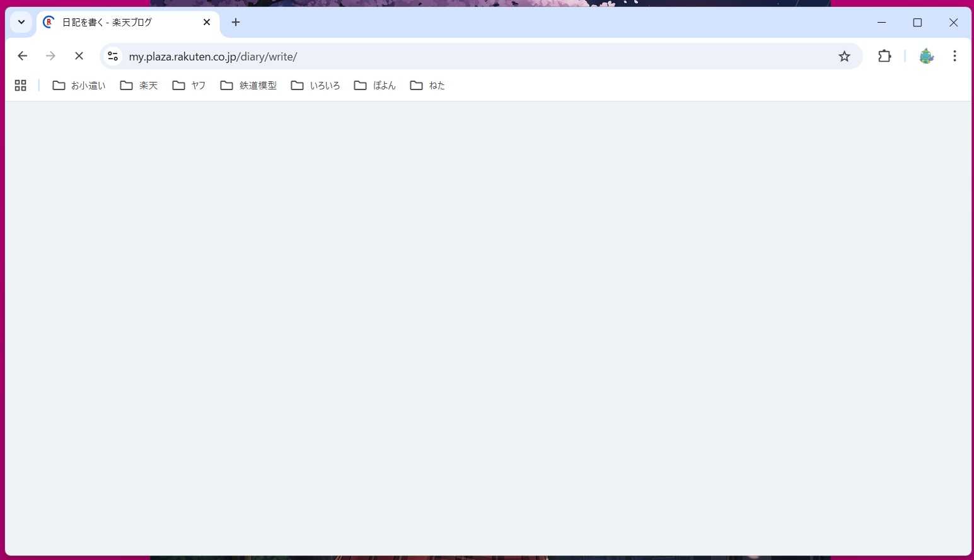Open the ヤフ bookmark folder
974x560 pixels.
(x=189, y=85)
